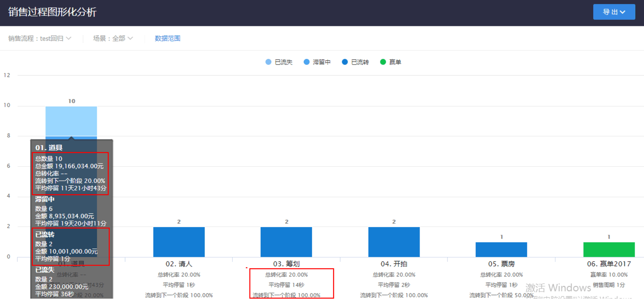This screenshot has width=644, height=302.
Task: Select the 02. 请人 blue bar
Action: pos(179,242)
